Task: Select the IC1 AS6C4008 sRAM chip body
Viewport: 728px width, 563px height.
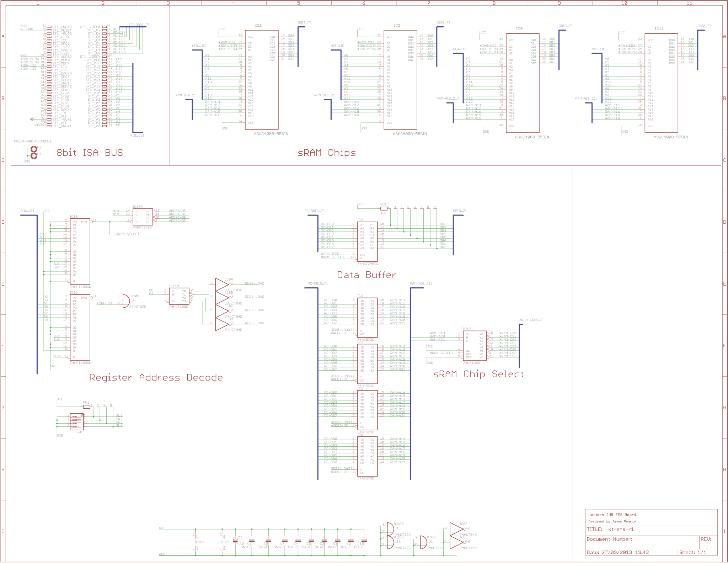Action: click(262, 80)
